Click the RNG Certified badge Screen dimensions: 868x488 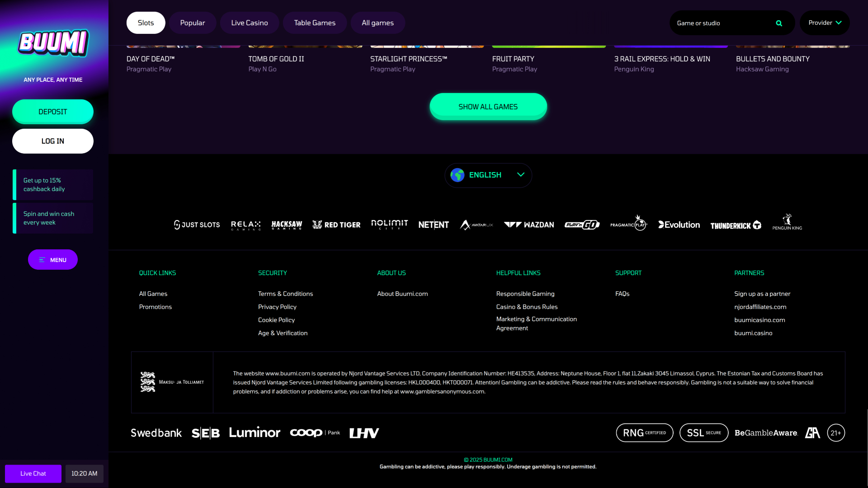pyautogui.click(x=644, y=433)
